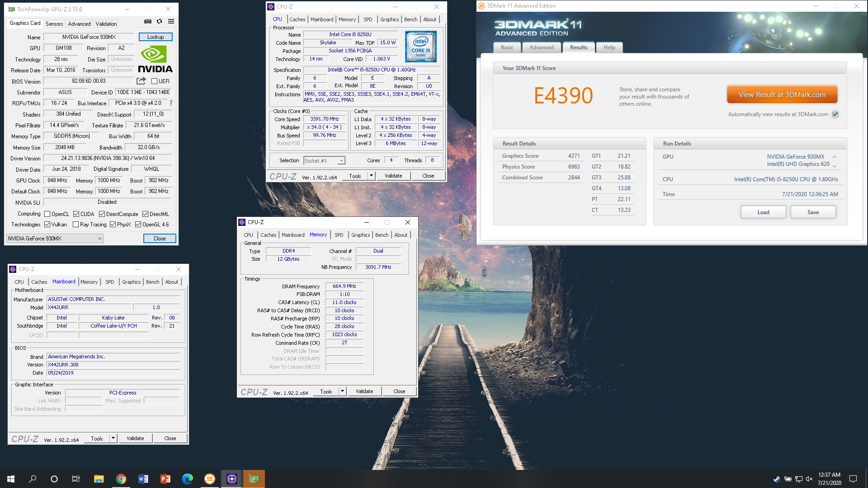The height and width of the screenshot is (488, 868).
Task: Click the GPU-Z screenshot camera icon
Action: coord(148,21)
